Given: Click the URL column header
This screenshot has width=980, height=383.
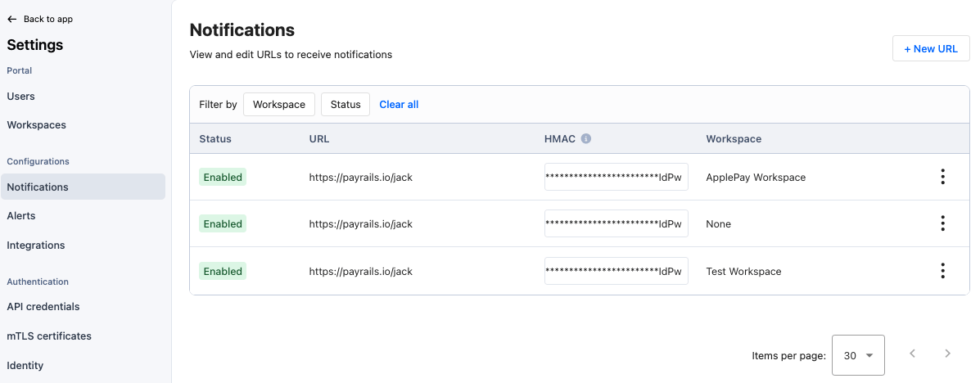Looking at the screenshot, I should coord(318,138).
